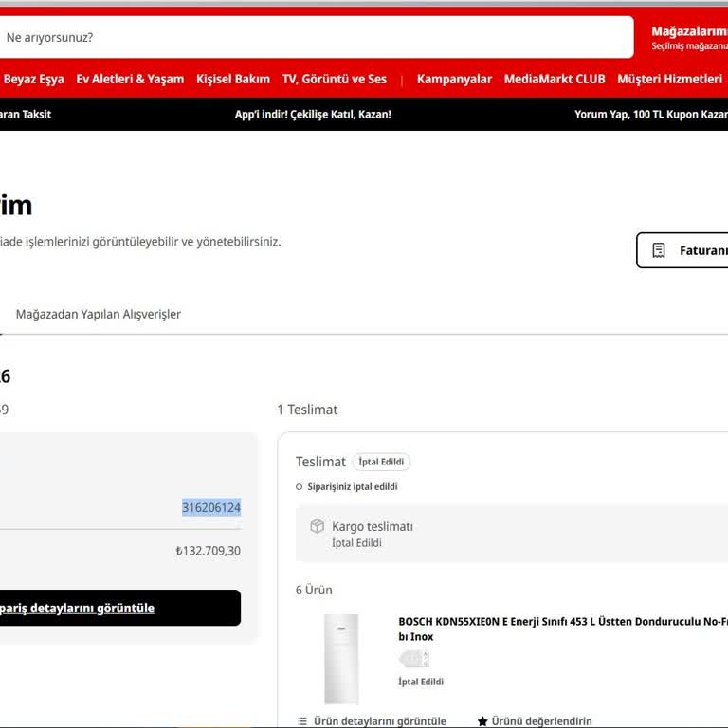Click the 'Ne arıyorsunuz?' search field
728x728 pixels.
pyautogui.click(x=317, y=37)
